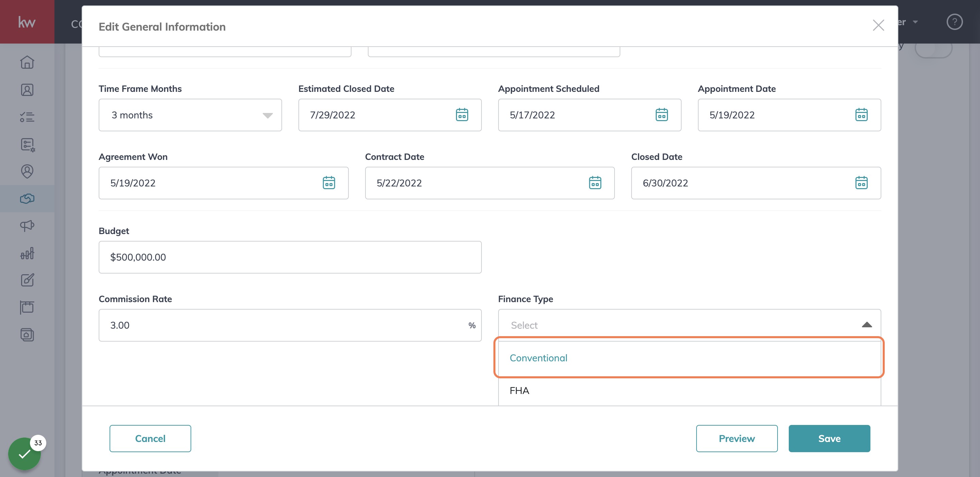Close the Edit General Information dialog
This screenshot has height=477, width=980.
(878, 26)
